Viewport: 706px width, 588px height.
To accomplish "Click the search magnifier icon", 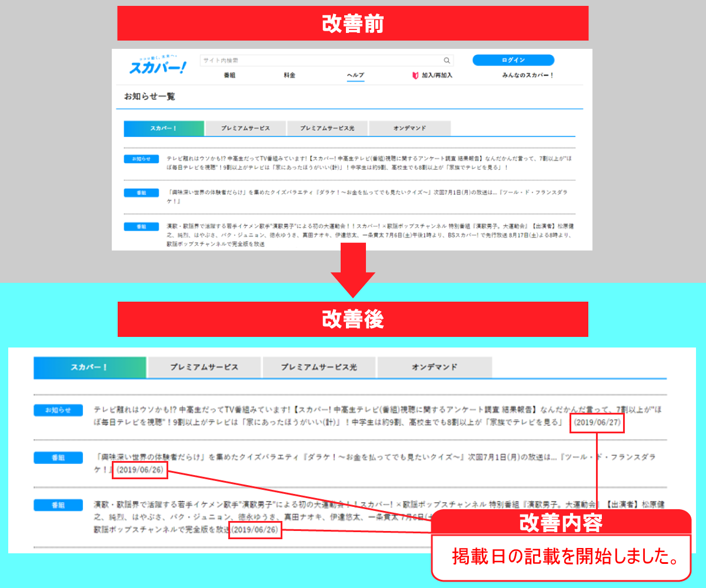I will click(x=447, y=60).
